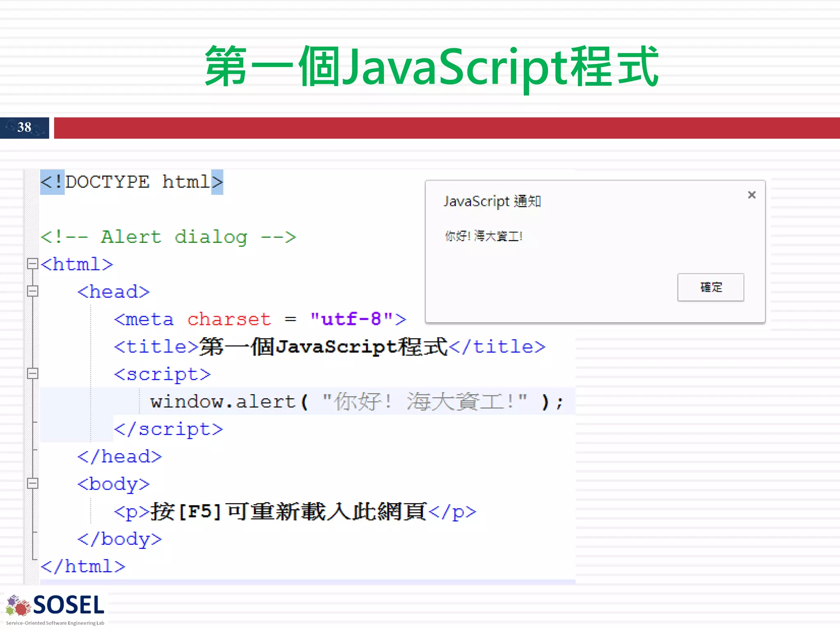This screenshot has height=630, width=840.
Task: Click the opening <script> tag
Action: (162, 374)
